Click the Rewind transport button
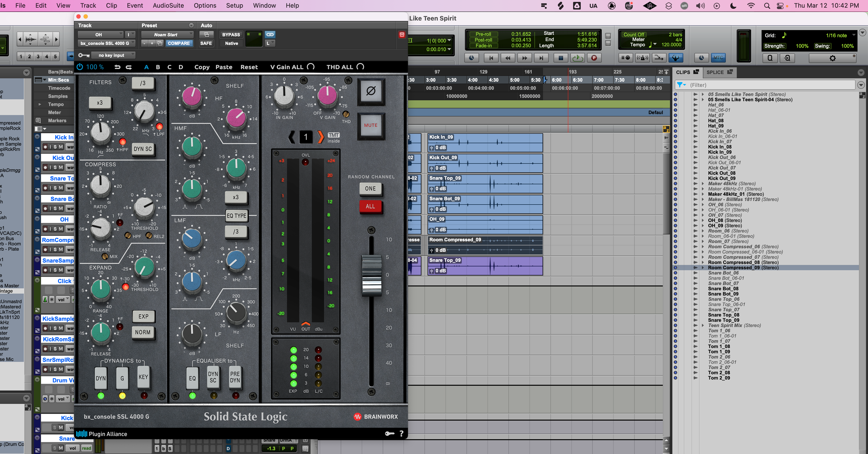The image size is (868, 454). tap(508, 58)
